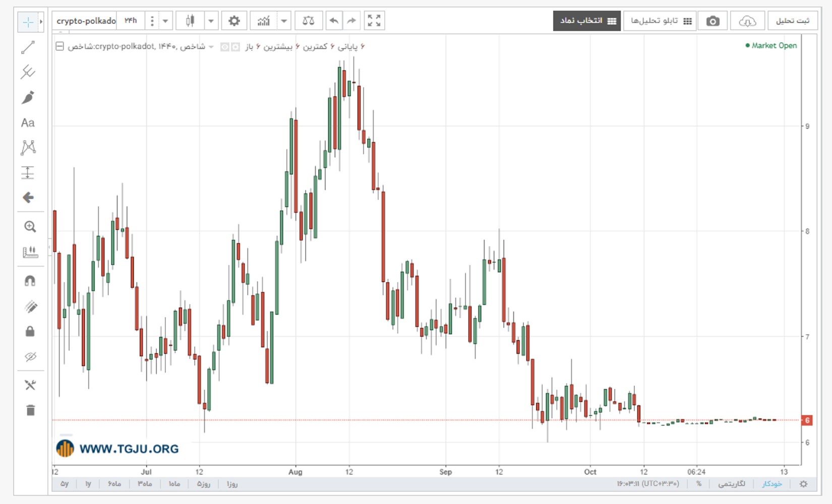832x504 pixels.
Task: Click the left back-arrow icon in sidebar
Action: (x=28, y=198)
